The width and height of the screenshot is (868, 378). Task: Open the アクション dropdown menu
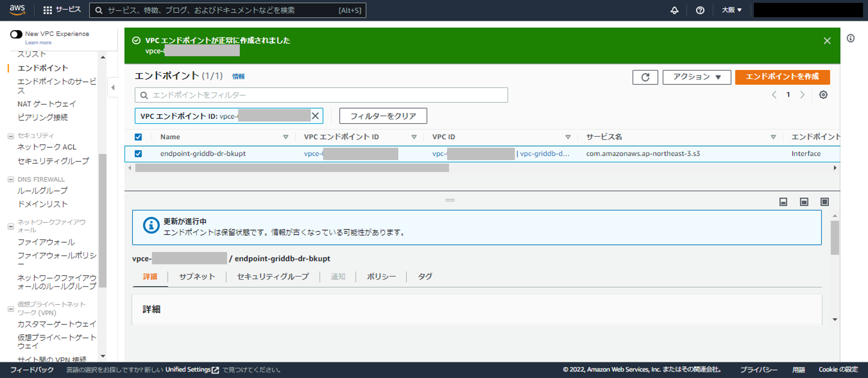pyautogui.click(x=696, y=77)
